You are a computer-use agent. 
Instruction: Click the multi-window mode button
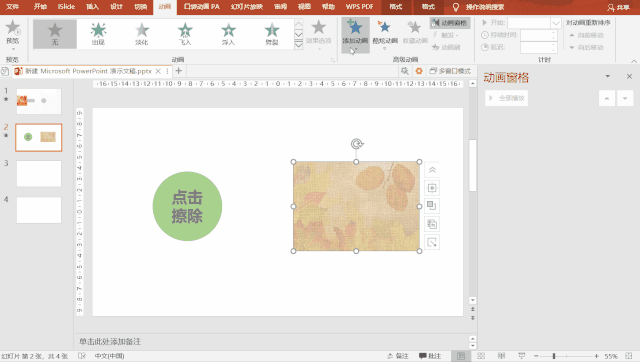(450, 71)
